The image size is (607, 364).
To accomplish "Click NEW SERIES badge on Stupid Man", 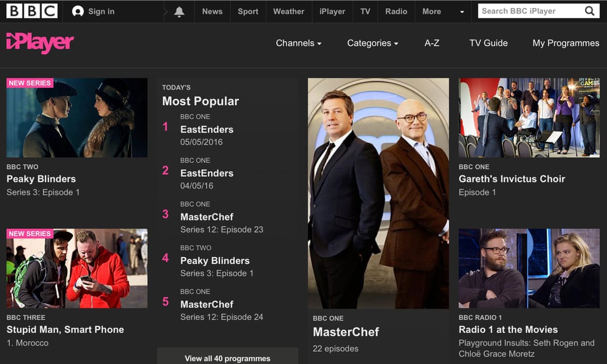I will click(30, 234).
